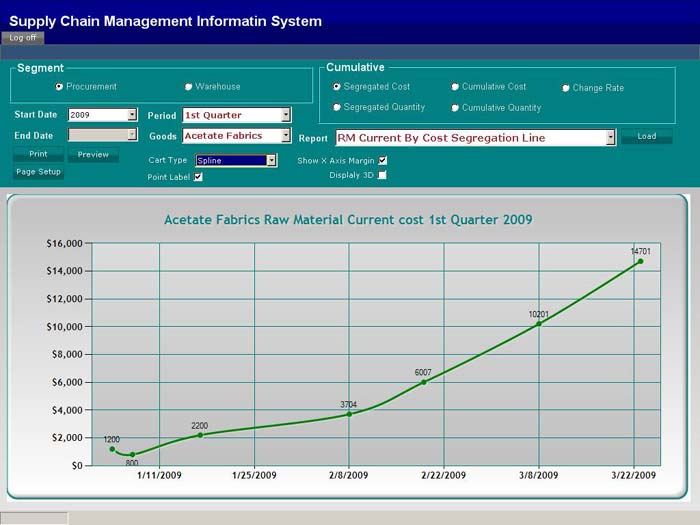
Task: Click the Preview button
Action: click(93, 154)
